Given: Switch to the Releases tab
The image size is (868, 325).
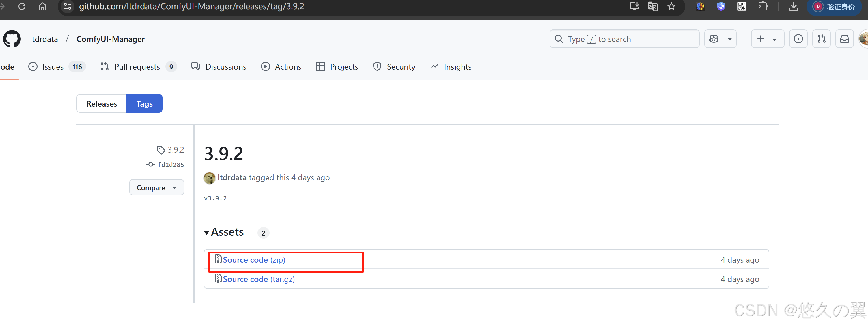Looking at the screenshot, I should click(101, 103).
